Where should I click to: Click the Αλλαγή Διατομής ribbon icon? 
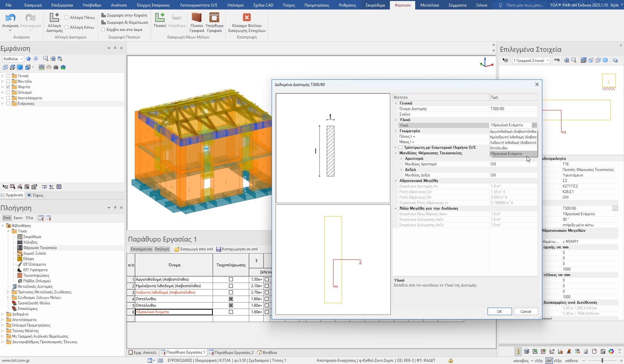(x=54, y=18)
